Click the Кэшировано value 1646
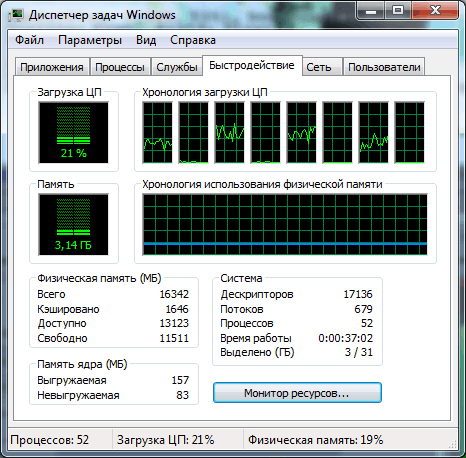Image resolution: width=466 pixels, height=458 pixels. click(177, 309)
